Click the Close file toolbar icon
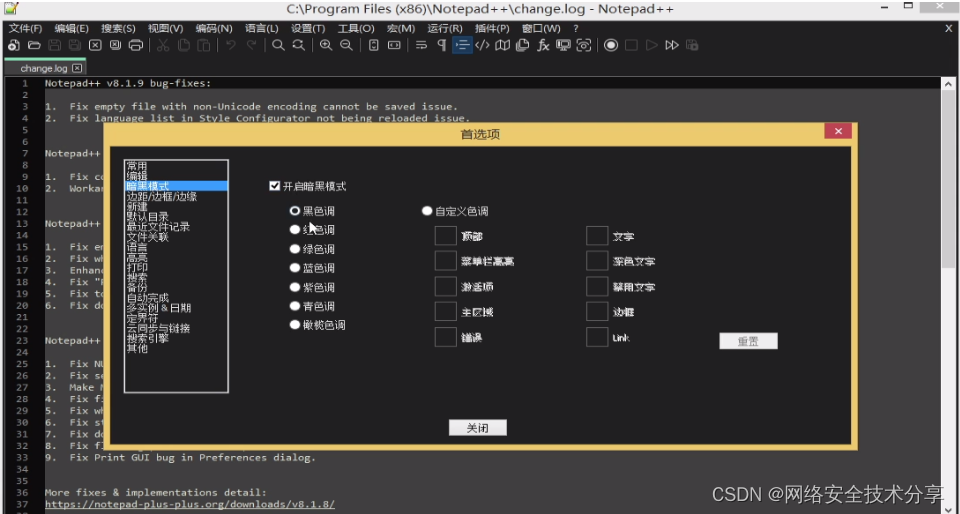 pyautogui.click(x=95, y=45)
